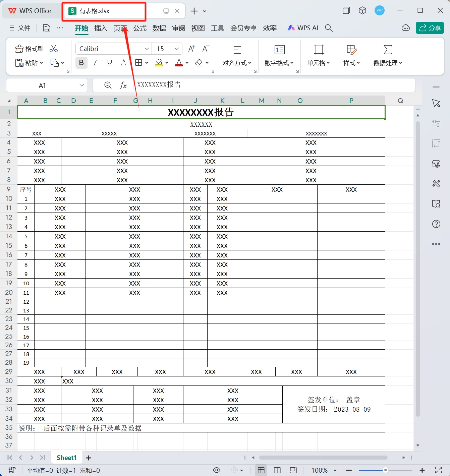
Task: Open the 插入 (Insert) ribbon tab
Action: pos(101,28)
